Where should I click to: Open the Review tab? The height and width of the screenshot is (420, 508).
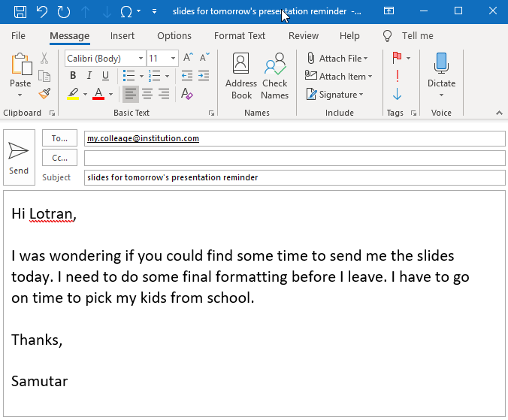[304, 35]
